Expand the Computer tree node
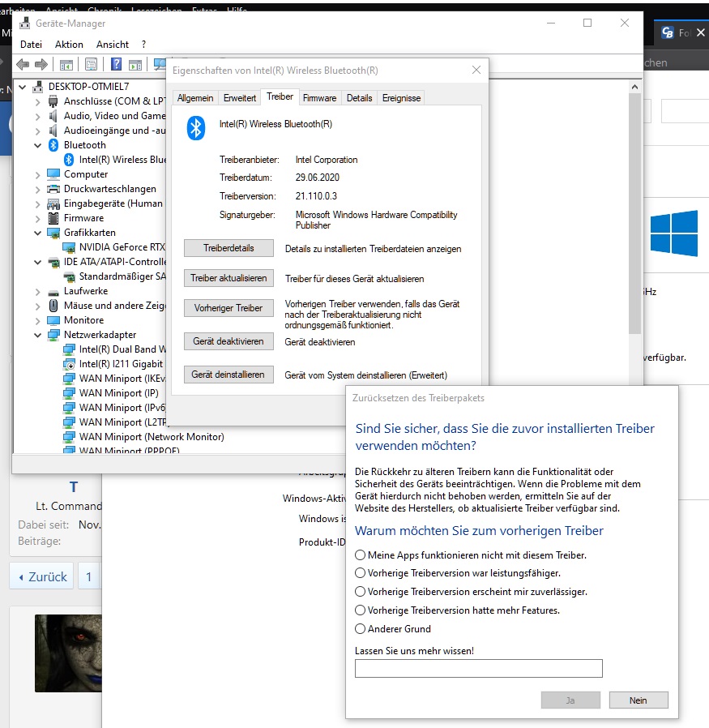This screenshot has height=728, width=709. [37, 174]
